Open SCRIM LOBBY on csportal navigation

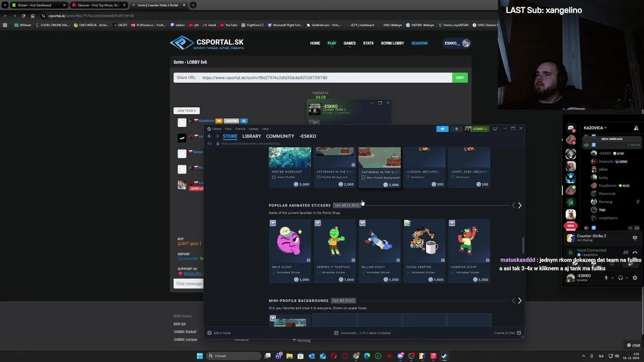pos(392,43)
